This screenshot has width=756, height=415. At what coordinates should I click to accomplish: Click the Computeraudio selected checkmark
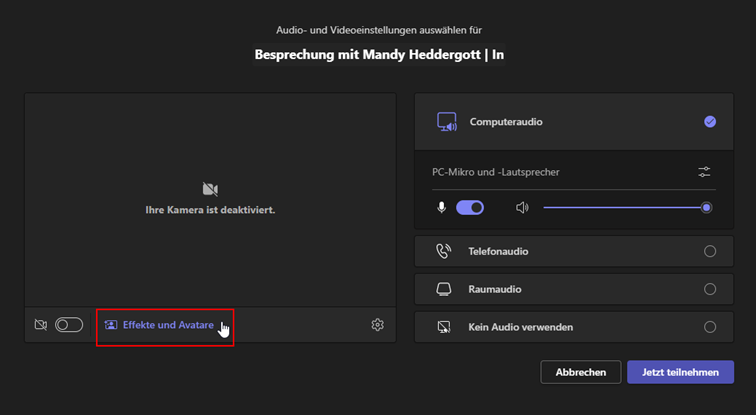pyautogui.click(x=710, y=122)
